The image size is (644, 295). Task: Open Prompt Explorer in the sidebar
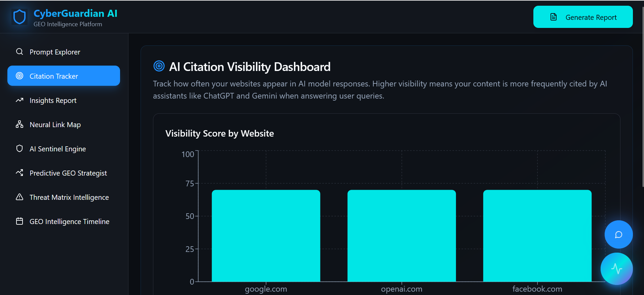pos(64,52)
